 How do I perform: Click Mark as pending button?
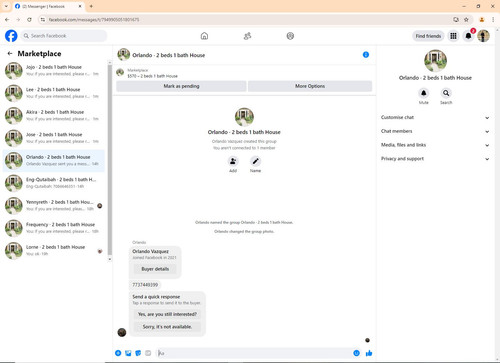point(181,86)
